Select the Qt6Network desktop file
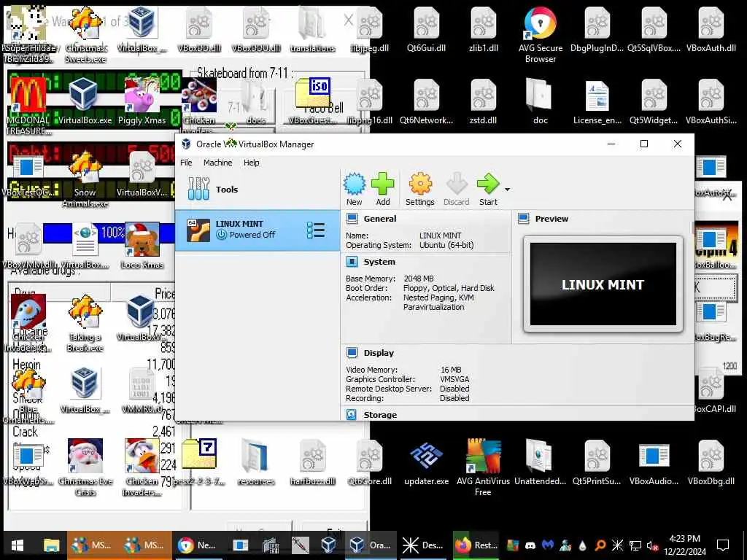The width and height of the screenshot is (747, 560). pos(426,102)
